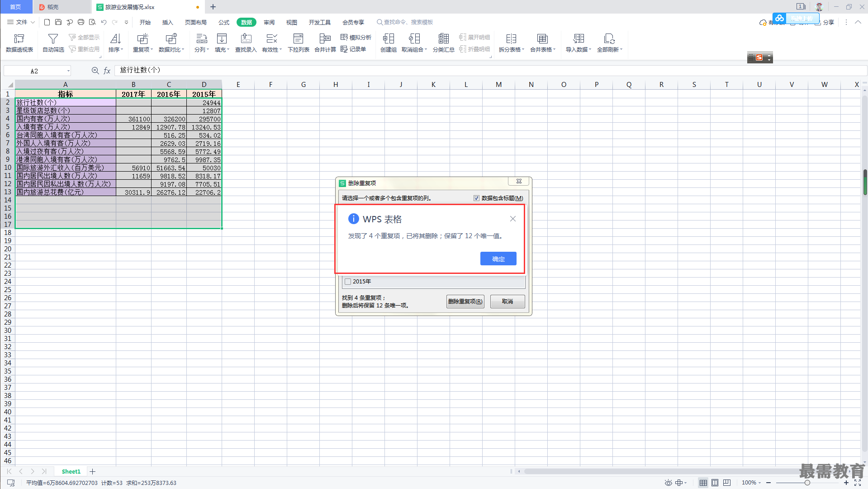The height and width of the screenshot is (489, 868).
Task: Click 确定 in the WPS message box
Action: pos(498,259)
